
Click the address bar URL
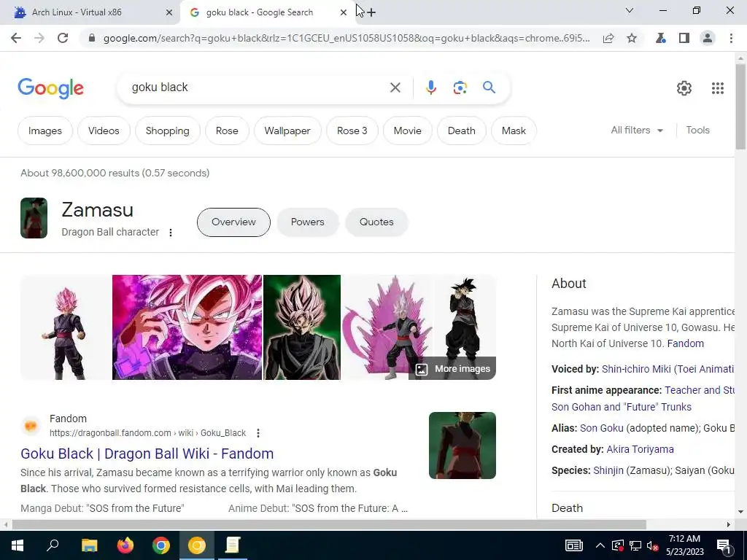tap(347, 38)
